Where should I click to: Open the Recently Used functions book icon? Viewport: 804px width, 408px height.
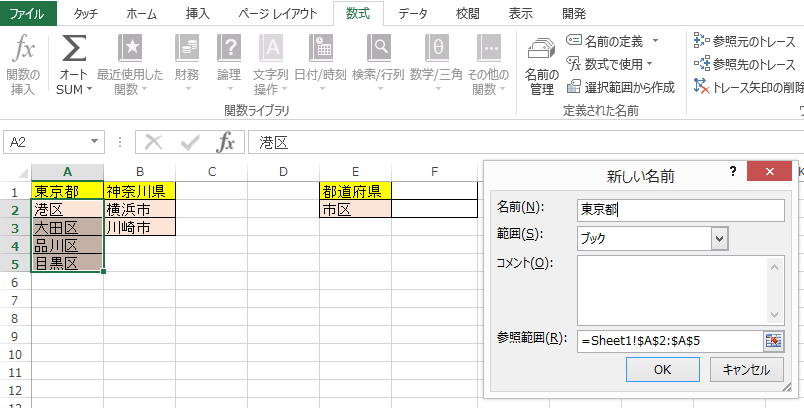point(130,48)
